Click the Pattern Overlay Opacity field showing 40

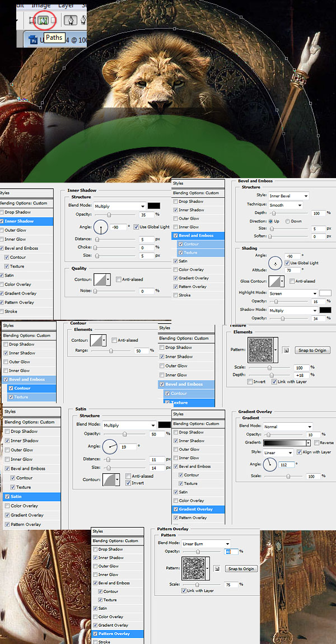click(231, 552)
